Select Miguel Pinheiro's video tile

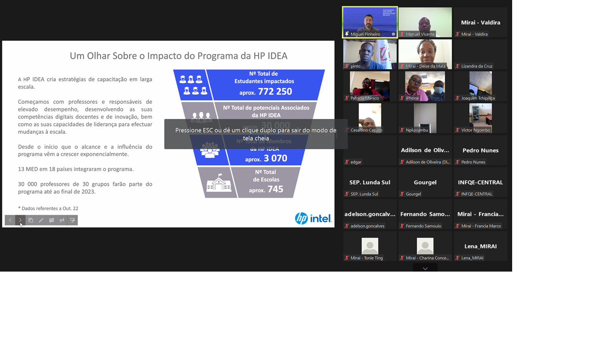[370, 21]
